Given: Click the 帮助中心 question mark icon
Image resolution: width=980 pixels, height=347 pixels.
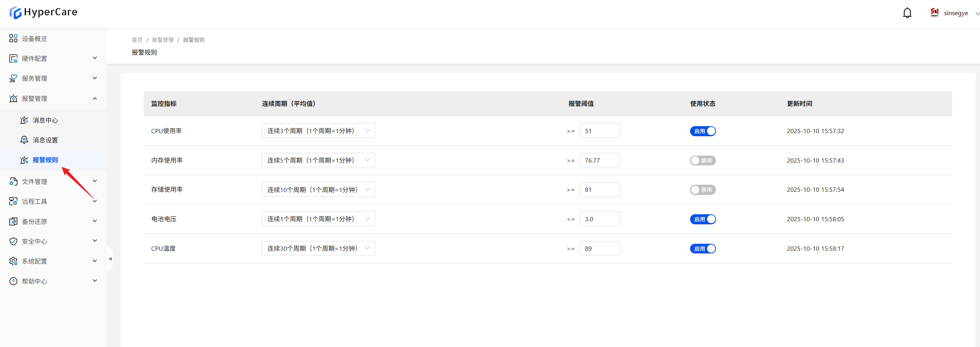Looking at the screenshot, I should 13,281.
